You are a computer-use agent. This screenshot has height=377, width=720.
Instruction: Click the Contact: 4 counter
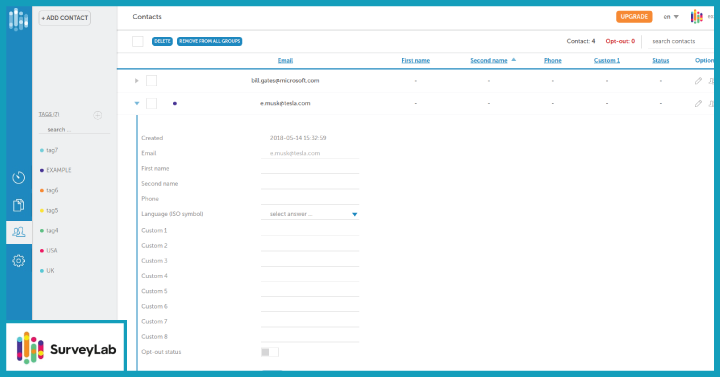pos(581,41)
